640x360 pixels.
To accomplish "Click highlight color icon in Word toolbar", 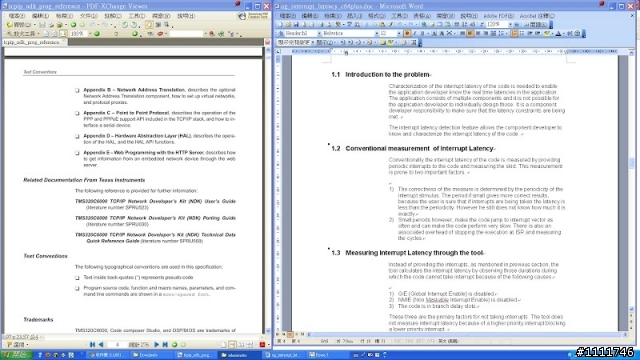I will pos(548,33).
